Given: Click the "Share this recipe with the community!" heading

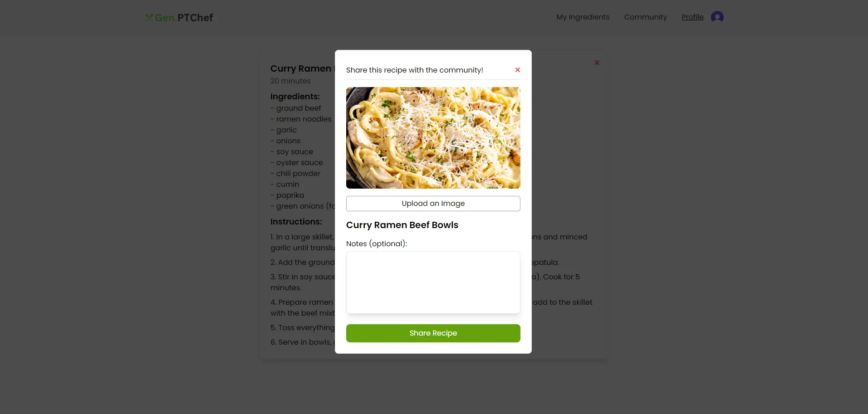Looking at the screenshot, I should click(414, 70).
